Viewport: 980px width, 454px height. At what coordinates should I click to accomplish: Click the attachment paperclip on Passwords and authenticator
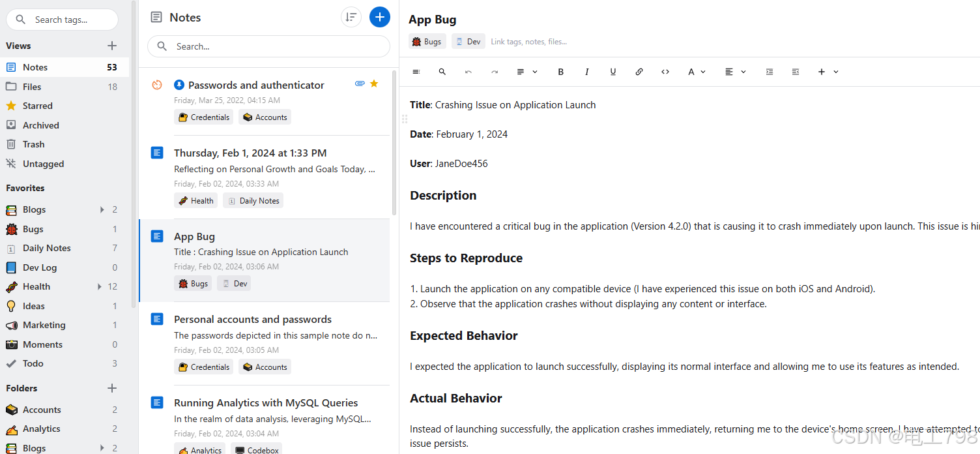point(360,83)
